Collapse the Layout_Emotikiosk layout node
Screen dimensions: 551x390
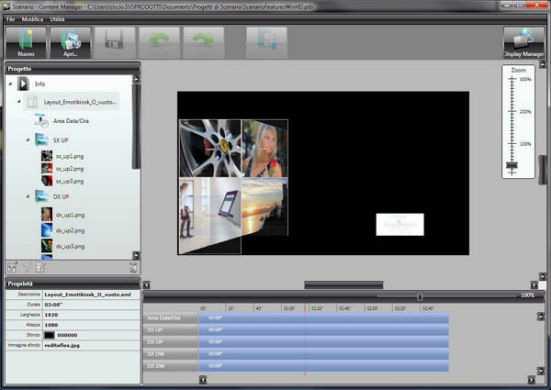click(x=19, y=102)
